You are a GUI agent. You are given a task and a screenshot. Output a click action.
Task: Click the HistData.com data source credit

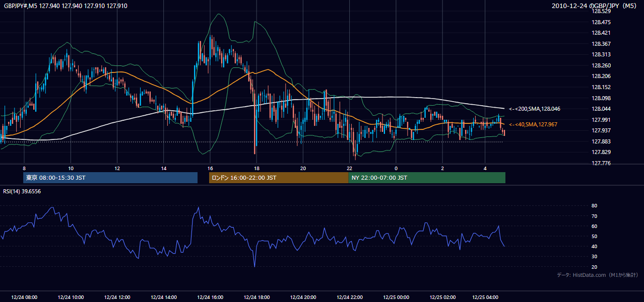(598, 275)
